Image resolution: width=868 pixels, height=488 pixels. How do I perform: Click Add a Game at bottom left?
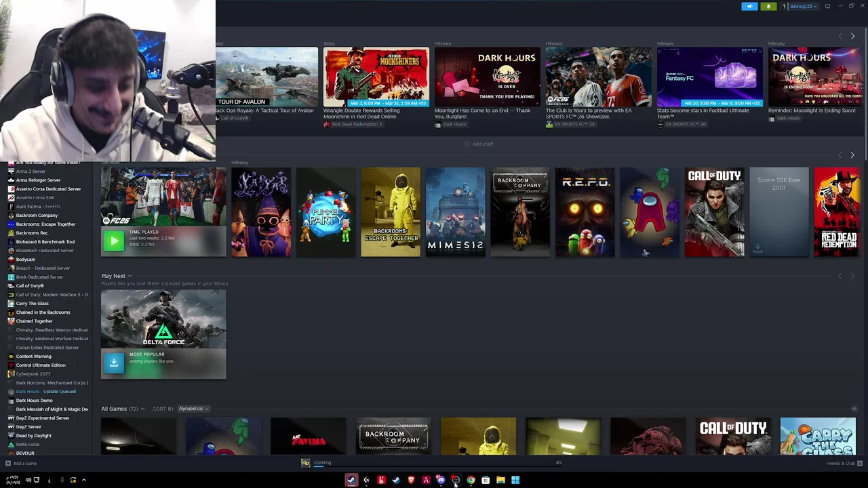coord(21,464)
